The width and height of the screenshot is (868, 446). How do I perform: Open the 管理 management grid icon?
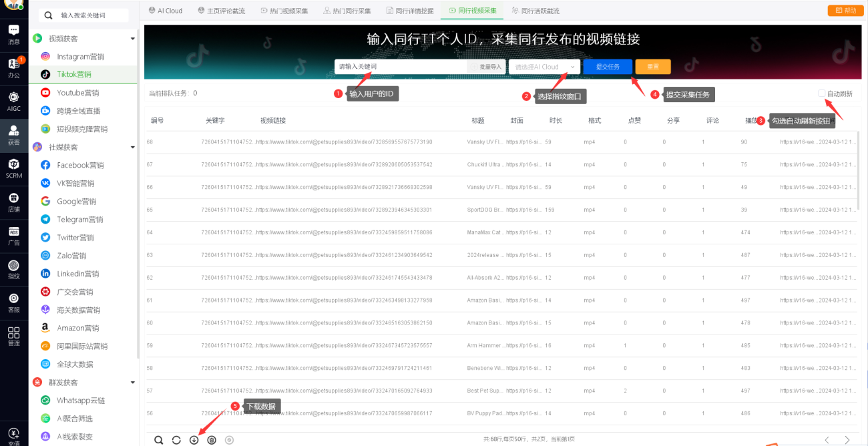click(14, 335)
